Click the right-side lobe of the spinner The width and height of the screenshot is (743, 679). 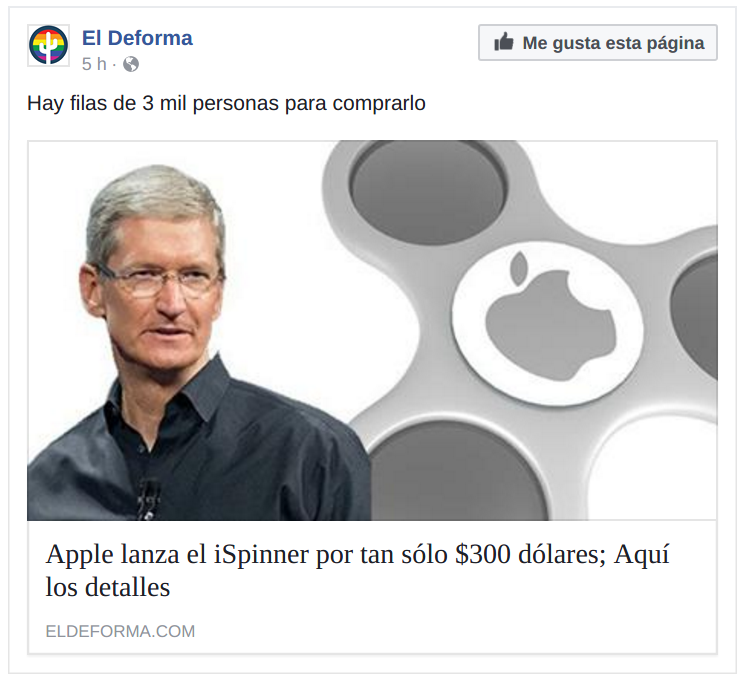(x=695, y=317)
